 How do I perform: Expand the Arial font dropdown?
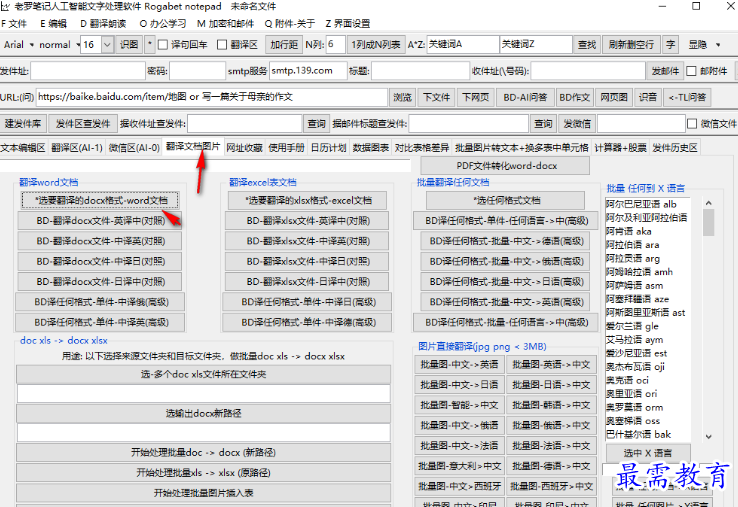coord(32,45)
